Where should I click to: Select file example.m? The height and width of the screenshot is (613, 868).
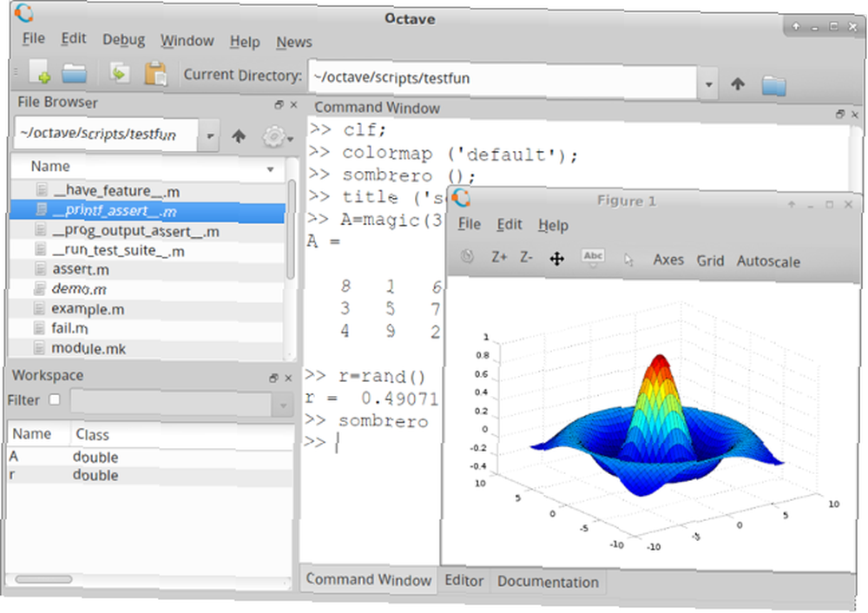pos(146,309)
